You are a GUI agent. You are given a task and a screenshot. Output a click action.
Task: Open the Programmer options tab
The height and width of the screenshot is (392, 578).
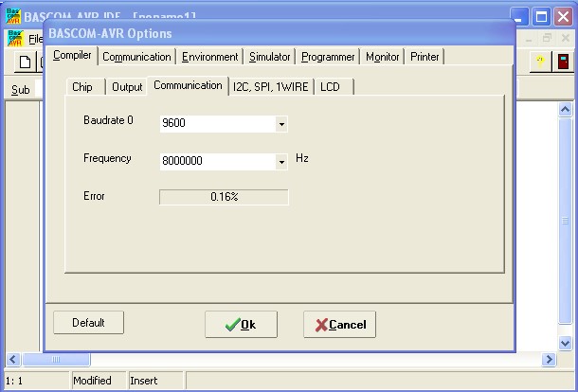[328, 57]
